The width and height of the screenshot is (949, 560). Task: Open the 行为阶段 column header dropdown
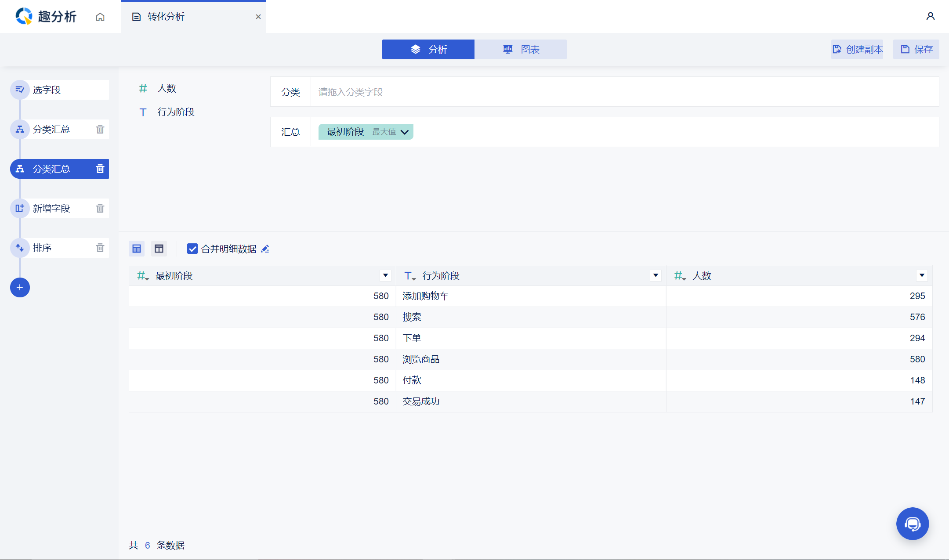656,275
